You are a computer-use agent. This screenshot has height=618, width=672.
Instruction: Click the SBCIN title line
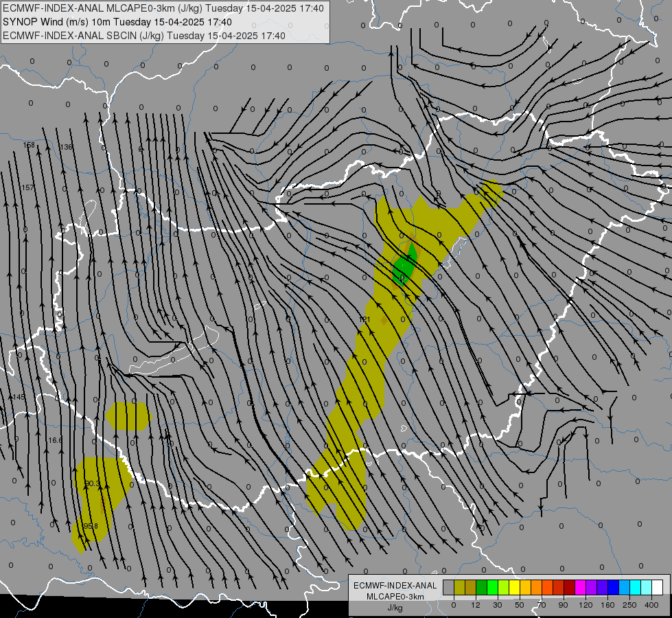(144, 36)
